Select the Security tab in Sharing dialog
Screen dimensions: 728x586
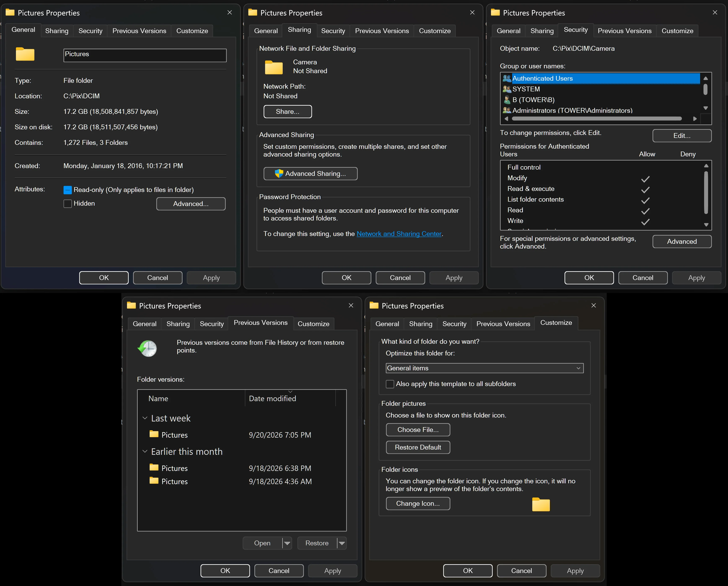[x=333, y=31]
